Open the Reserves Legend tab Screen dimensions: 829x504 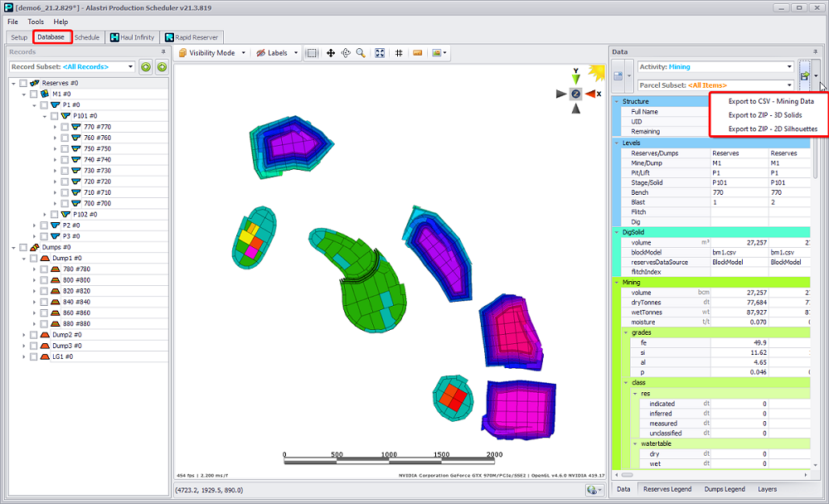tap(667, 489)
